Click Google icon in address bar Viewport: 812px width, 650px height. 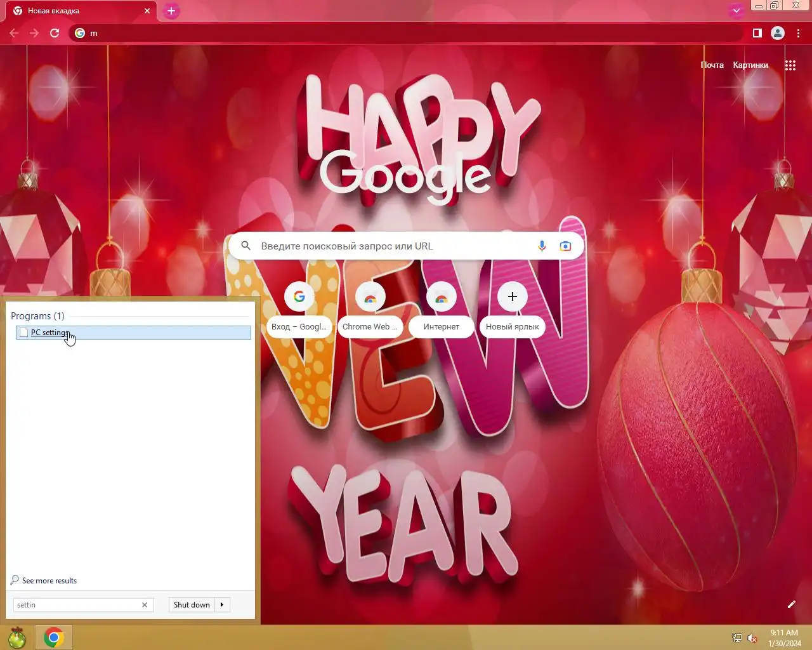[x=80, y=33]
